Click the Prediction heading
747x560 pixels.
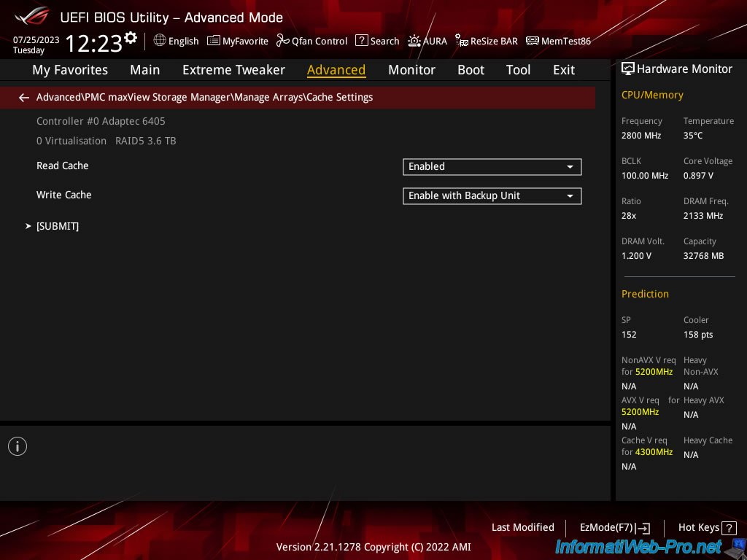[645, 294]
